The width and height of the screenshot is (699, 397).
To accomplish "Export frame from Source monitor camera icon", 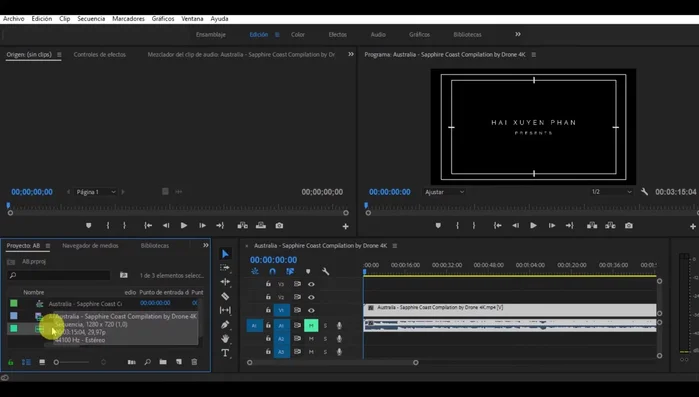I will click(279, 225).
